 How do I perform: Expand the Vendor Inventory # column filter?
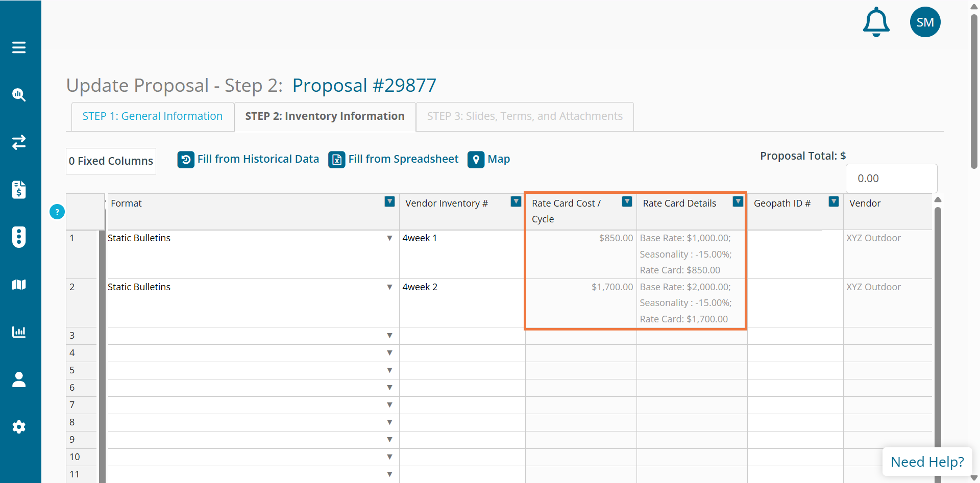516,202
